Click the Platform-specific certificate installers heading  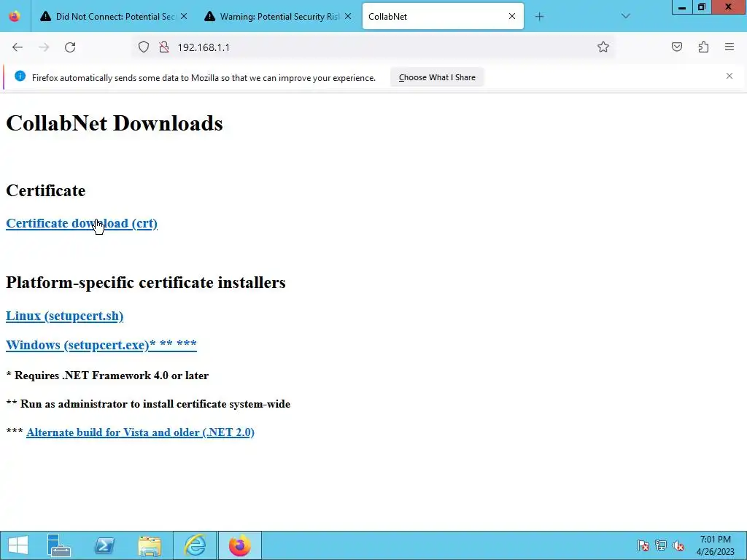tap(146, 282)
